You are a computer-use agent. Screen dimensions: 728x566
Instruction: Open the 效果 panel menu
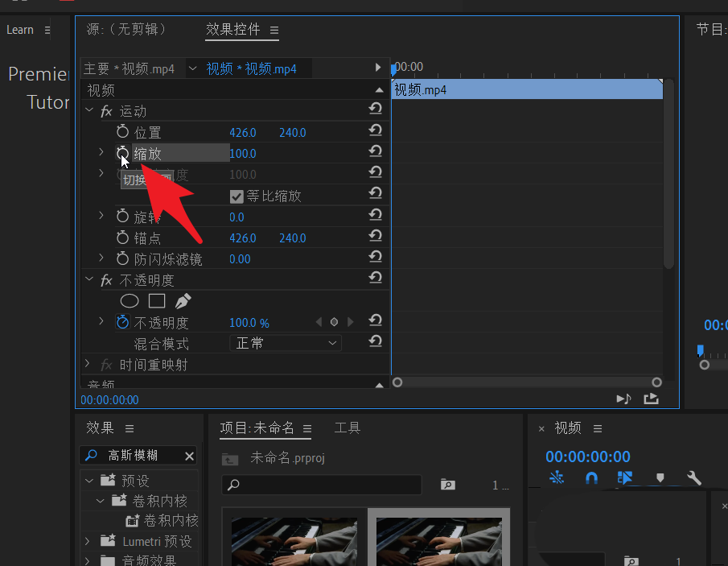(130, 428)
